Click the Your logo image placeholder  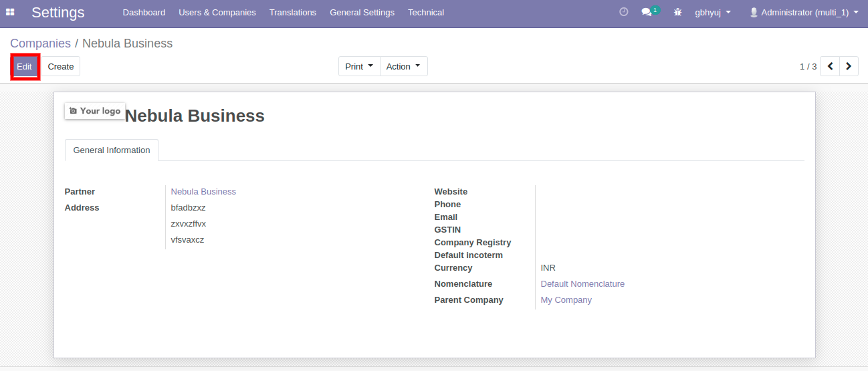click(x=95, y=111)
